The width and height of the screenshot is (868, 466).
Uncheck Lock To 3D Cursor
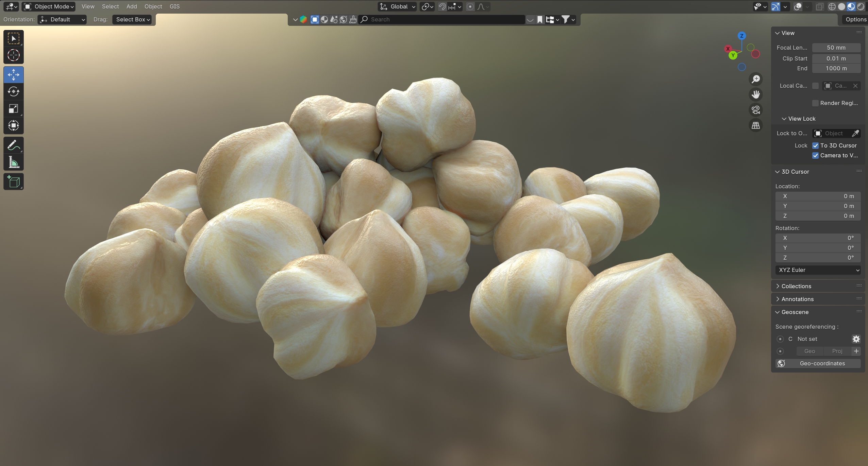815,145
